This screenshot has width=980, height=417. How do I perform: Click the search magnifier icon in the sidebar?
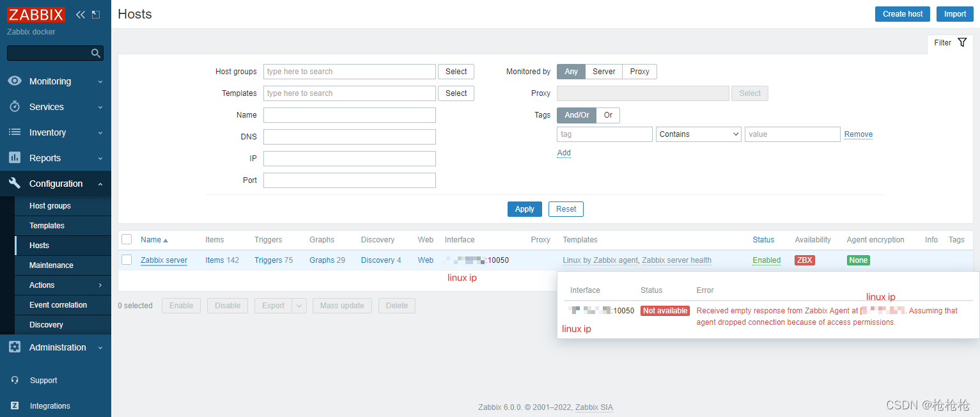point(95,53)
